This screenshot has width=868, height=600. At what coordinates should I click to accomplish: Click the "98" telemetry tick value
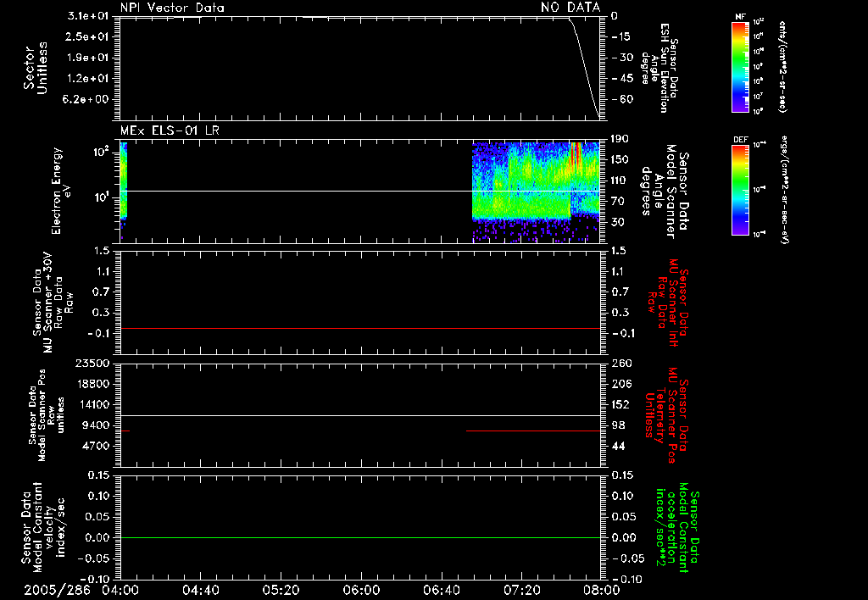point(618,425)
